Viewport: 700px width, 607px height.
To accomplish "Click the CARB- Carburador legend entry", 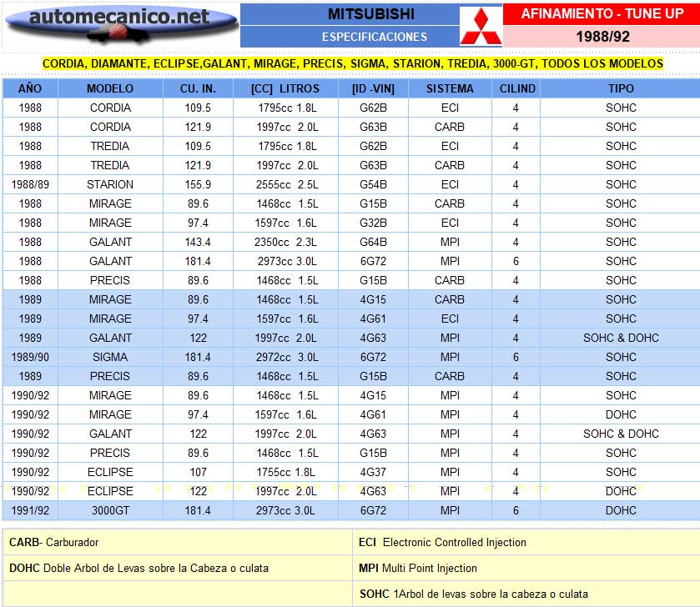I will point(53,542).
